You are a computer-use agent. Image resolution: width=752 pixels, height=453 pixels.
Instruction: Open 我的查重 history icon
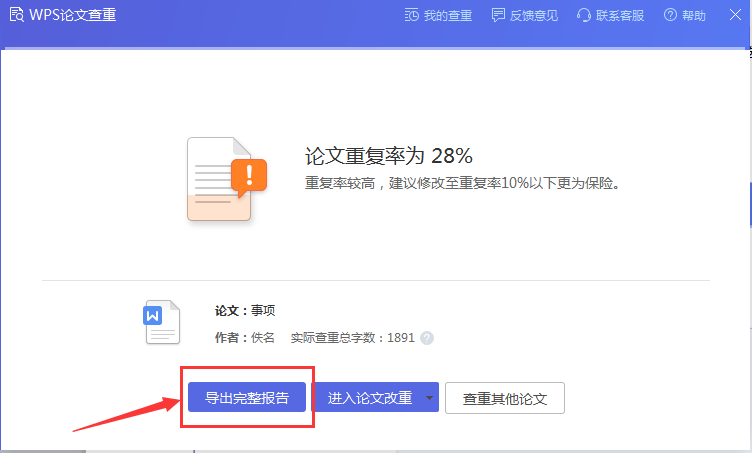[412, 15]
